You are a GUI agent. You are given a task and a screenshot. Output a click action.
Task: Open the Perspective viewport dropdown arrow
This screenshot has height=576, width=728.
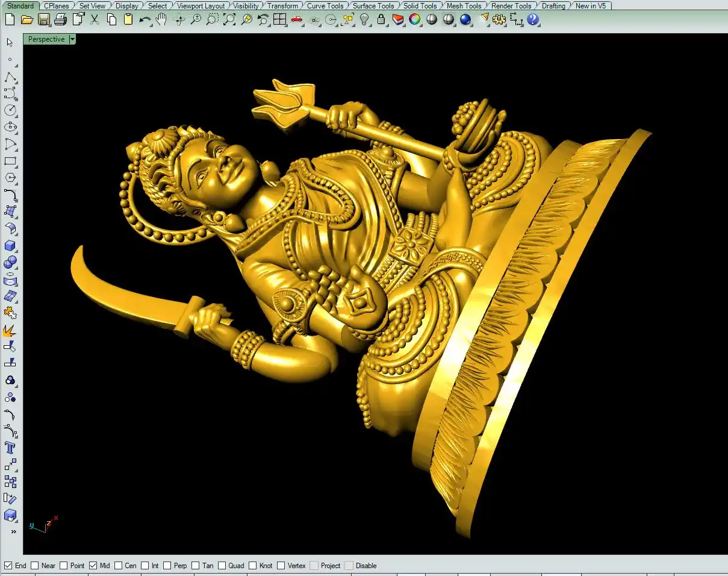pos(72,39)
